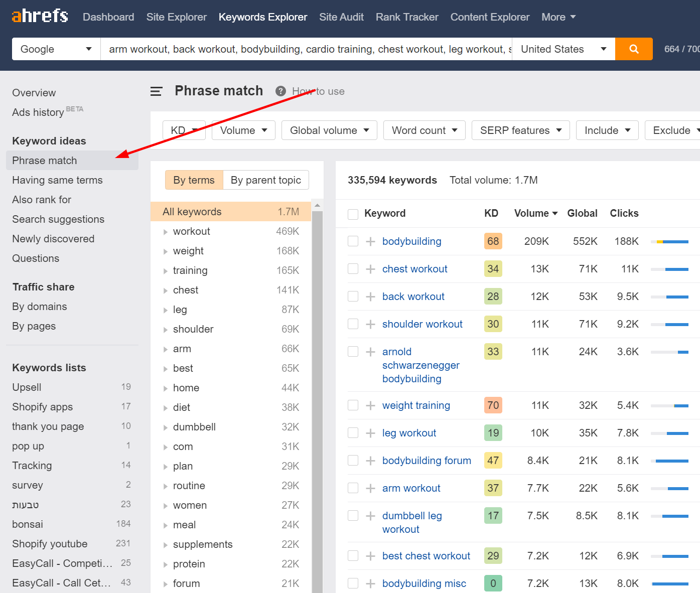
Task: Open the United States country dropdown
Action: pos(564,49)
